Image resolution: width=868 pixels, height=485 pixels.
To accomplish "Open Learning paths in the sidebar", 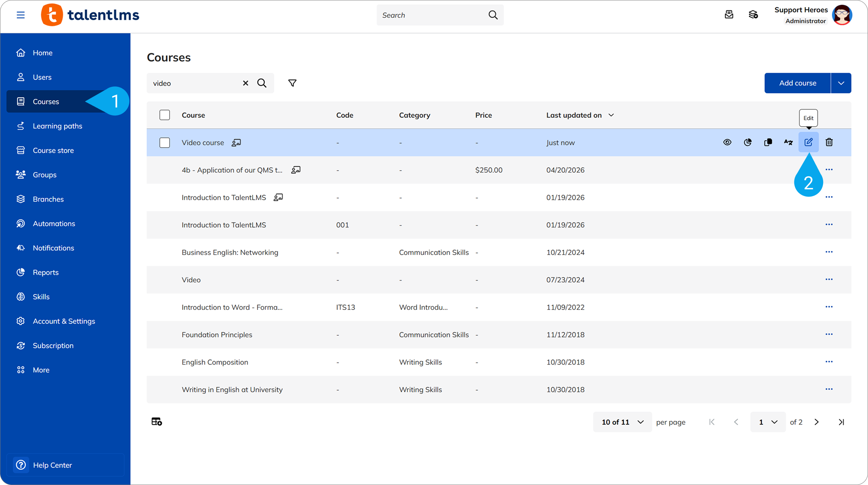I will click(x=57, y=126).
